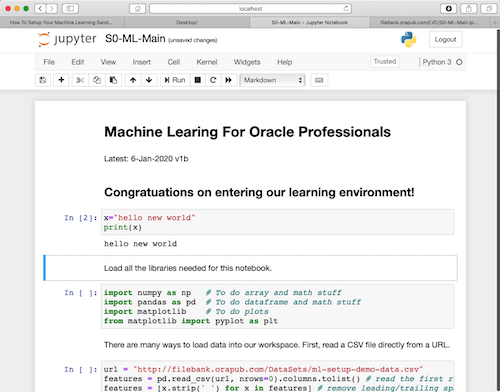Image resolution: width=500 pixels, height=392 pixels.
Task: Click the Python 3 kernel name
Action: pos(437,62)
